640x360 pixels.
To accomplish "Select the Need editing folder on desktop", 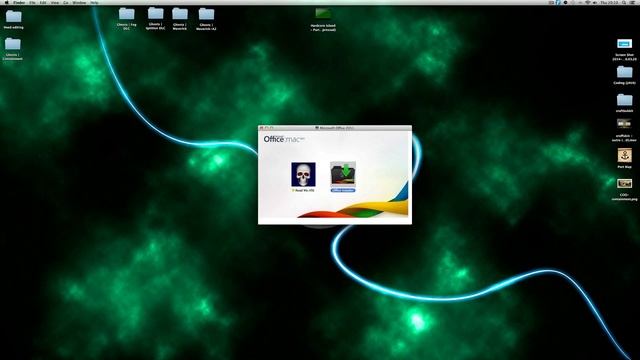I will click(x=13, y=17).
